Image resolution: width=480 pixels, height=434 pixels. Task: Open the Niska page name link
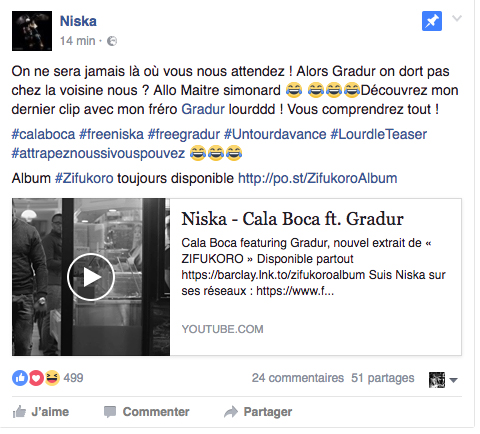coord(78,21)
